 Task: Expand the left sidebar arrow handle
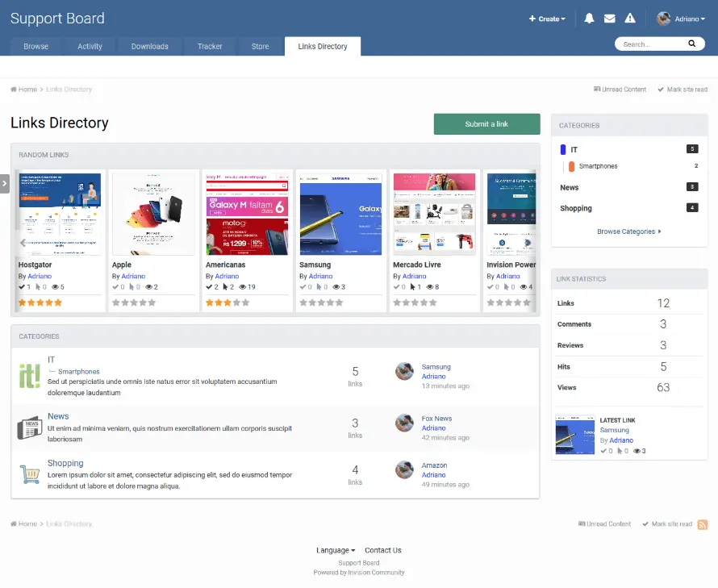tap(4, 183)
